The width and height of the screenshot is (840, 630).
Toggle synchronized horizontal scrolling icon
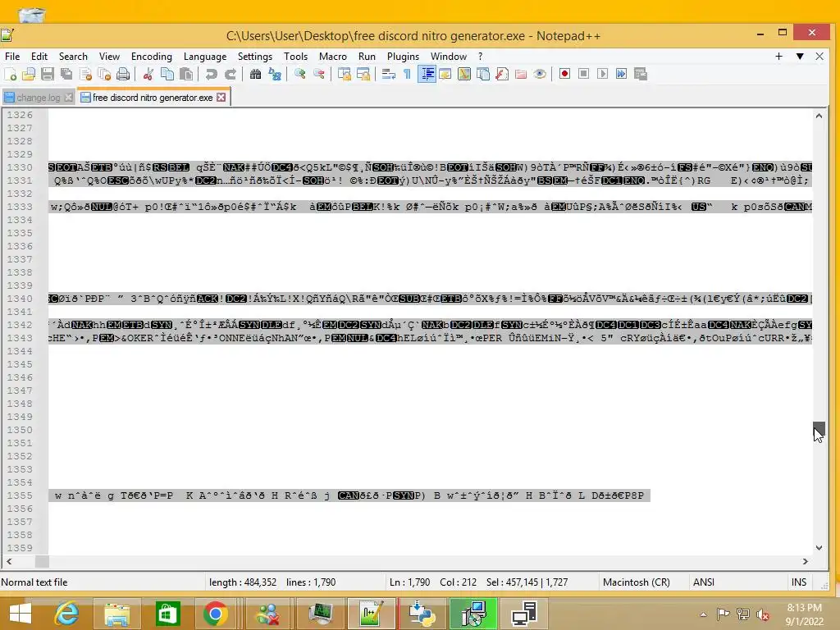pos(363,74)
